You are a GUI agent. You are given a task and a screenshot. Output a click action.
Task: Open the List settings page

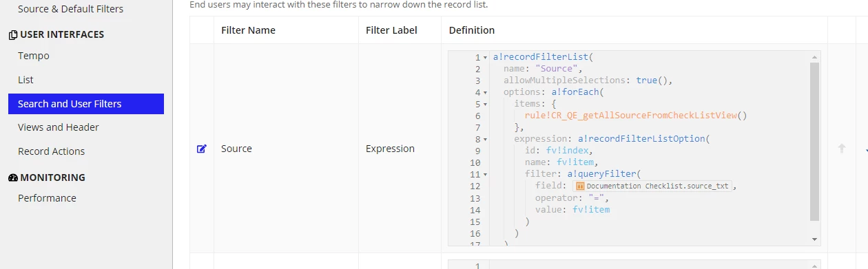point(25,80)
